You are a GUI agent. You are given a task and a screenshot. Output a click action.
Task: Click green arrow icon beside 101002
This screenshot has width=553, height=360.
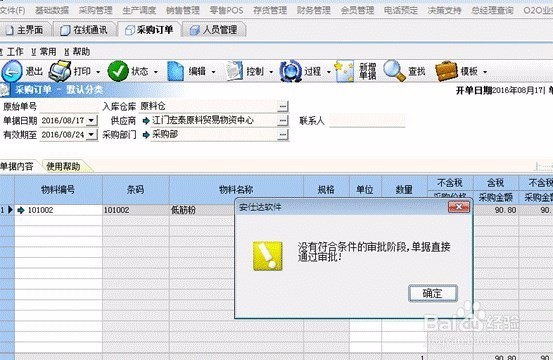point(21,210)
